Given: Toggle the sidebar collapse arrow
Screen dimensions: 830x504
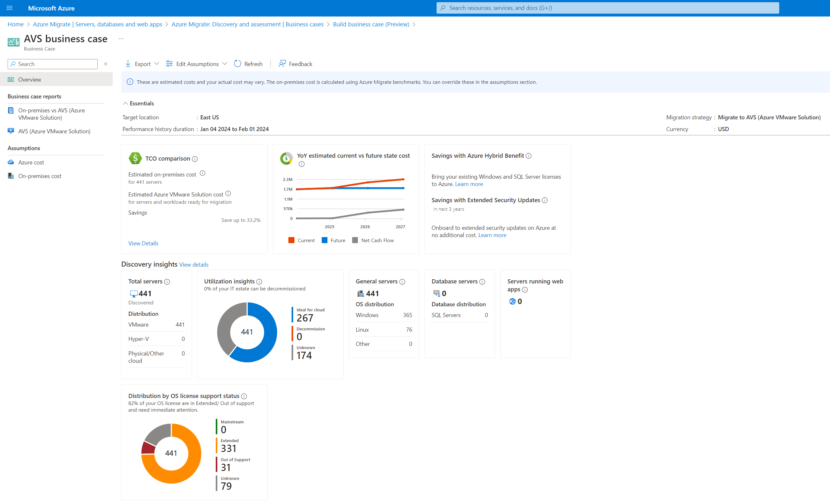Looking at the screenshot, I should 106,64.
